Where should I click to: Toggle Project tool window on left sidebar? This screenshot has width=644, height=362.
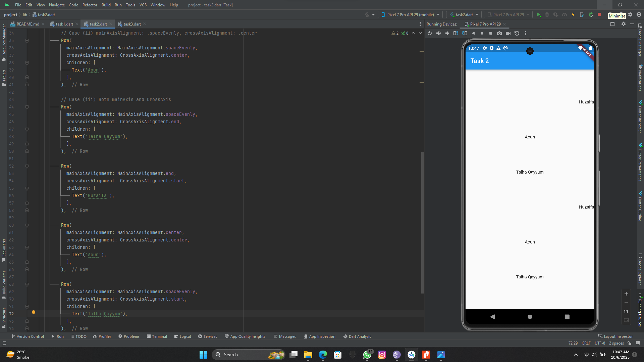[x=4, y=78]
